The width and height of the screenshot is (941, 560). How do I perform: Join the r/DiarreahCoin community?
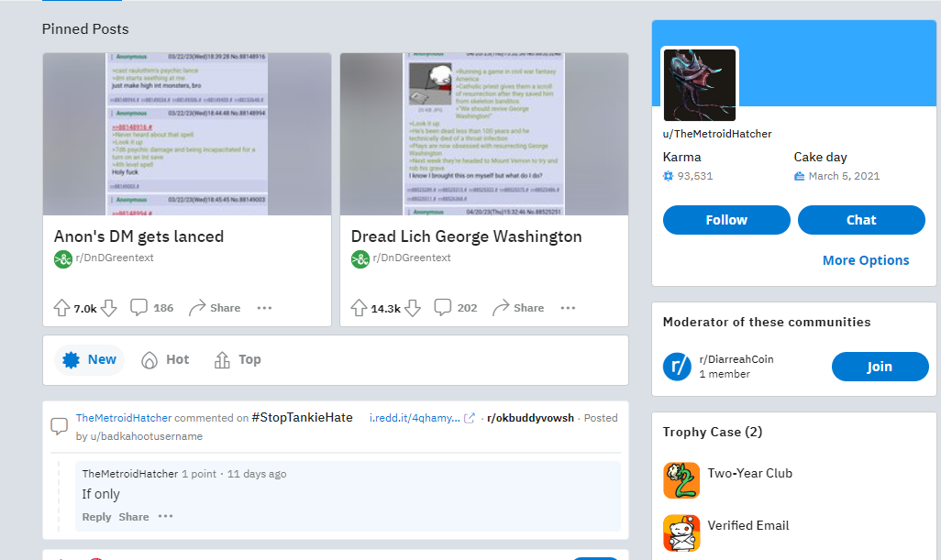(880, 367)
